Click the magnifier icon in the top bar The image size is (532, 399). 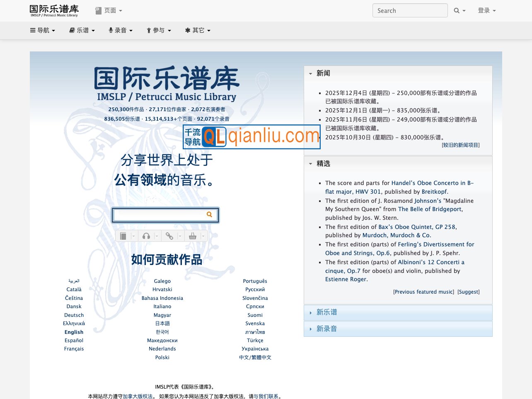456,10
